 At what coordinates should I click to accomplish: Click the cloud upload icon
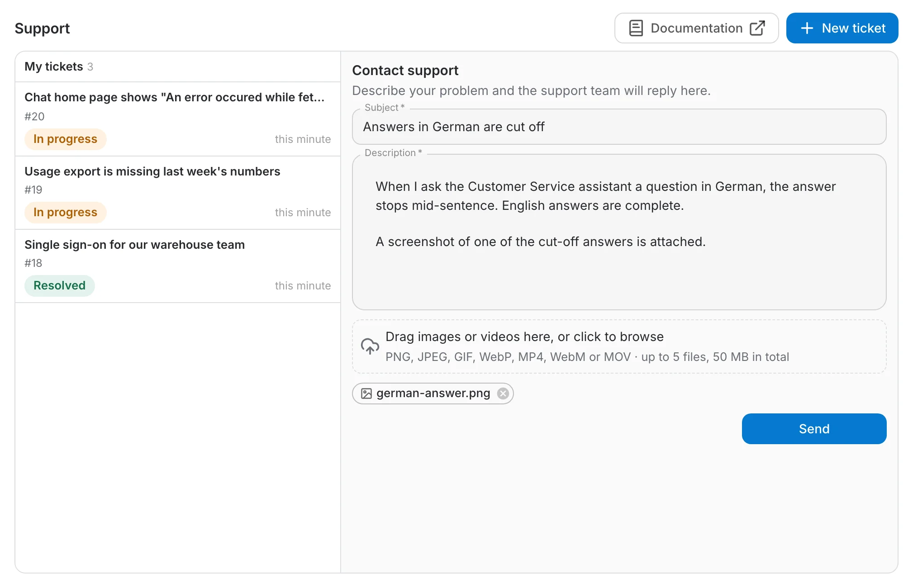(370, 346)
